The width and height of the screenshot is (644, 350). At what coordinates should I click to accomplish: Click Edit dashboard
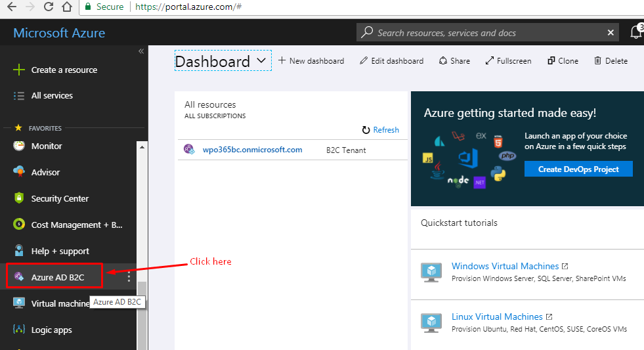392,61
